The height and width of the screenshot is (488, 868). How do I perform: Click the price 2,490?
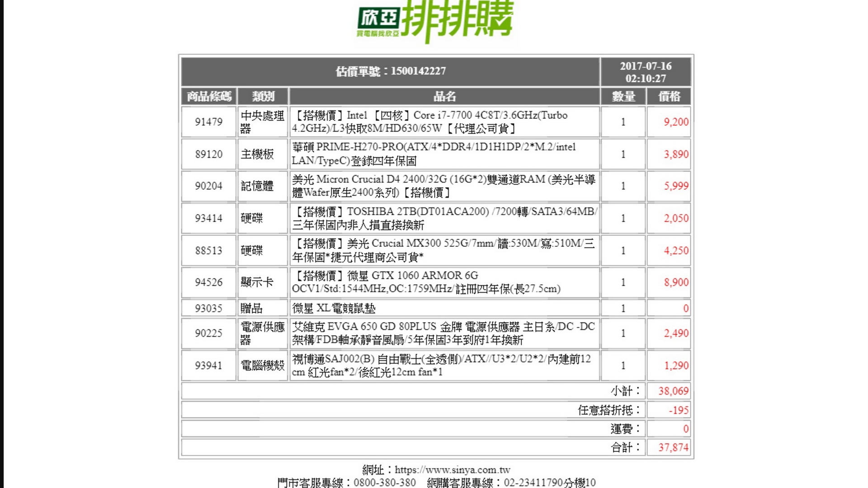676,333
